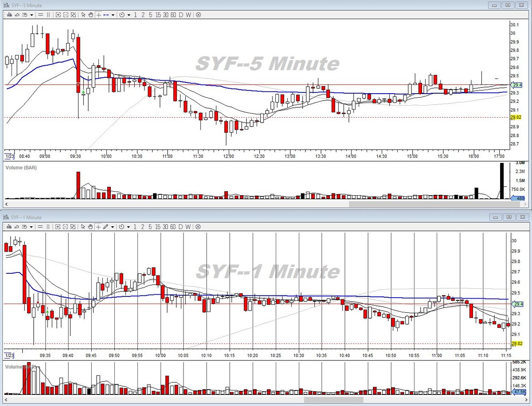Click the horizontal lines icon in the 1 Minute chart toolbar

tap(40, 226)
